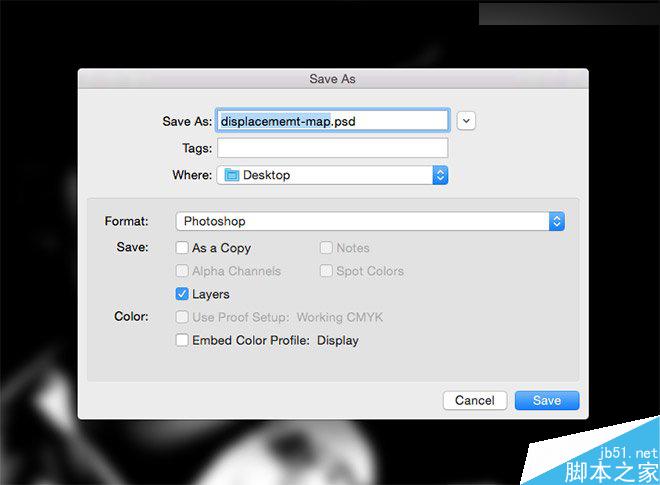Enable the As a Copy checkbox
The height and width of the screenshot is (485, 660).
click(182, 248)
